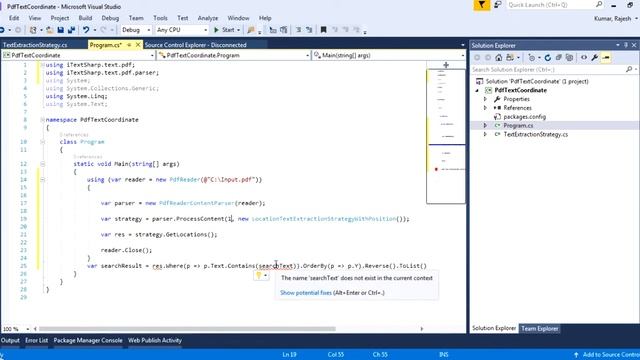Collapse the namespace PdfTextCoordinate code block
640x360 pixels.
42,120
